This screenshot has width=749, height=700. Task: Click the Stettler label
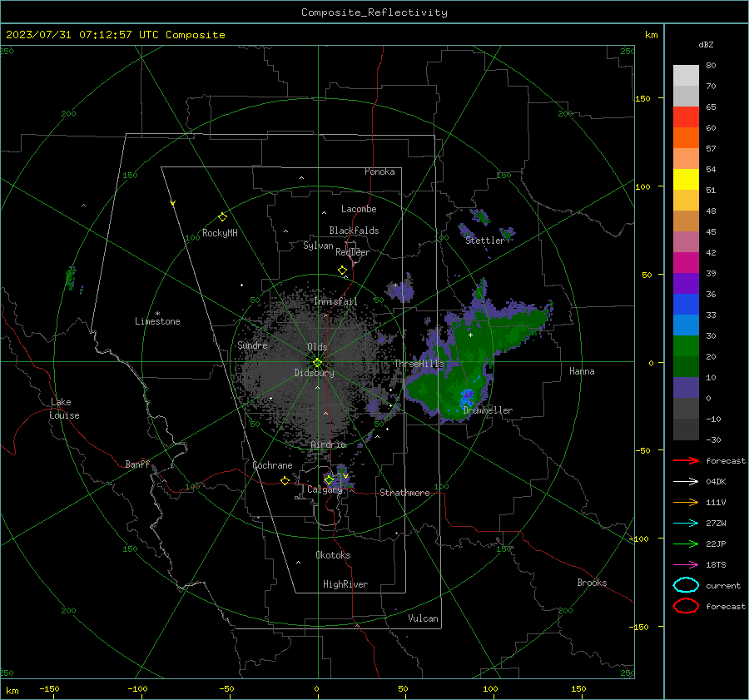[x=485, y=241]
